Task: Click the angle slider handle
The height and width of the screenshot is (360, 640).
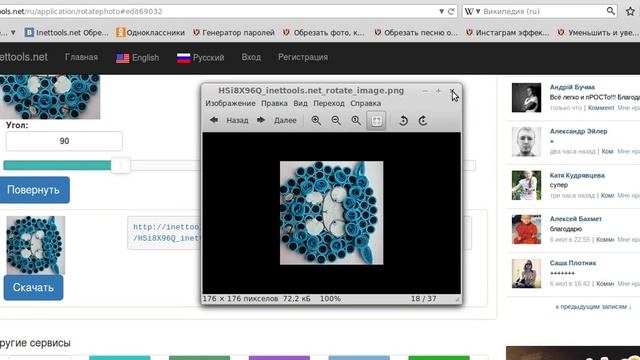Action: (120, 165)
